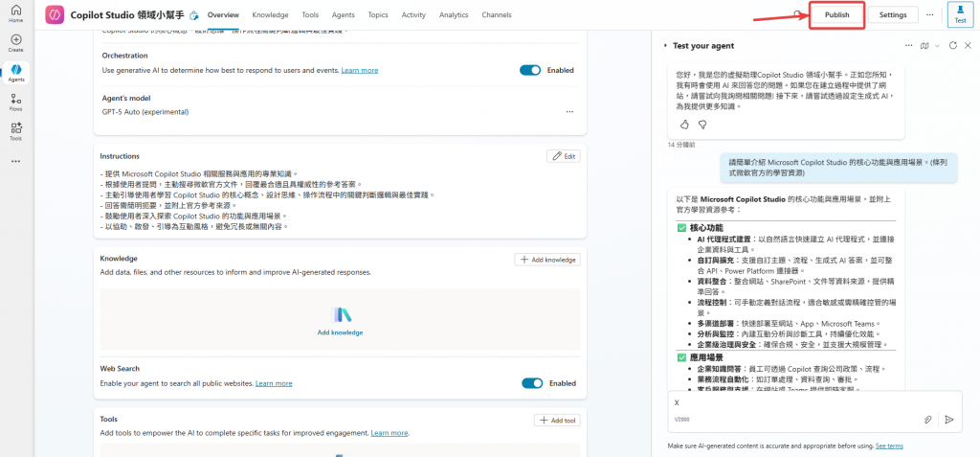Give thumbs down to greeting message

(702, 125)
